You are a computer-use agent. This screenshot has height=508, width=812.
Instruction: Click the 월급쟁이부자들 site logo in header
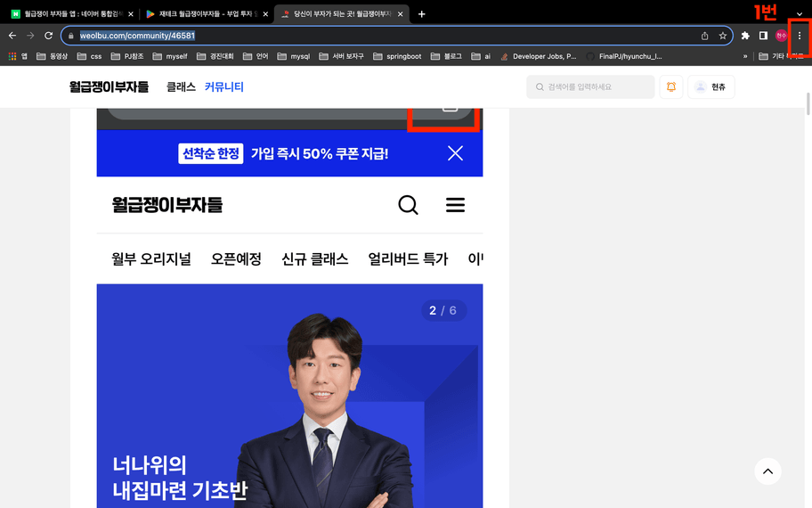[x=109, y=86]
